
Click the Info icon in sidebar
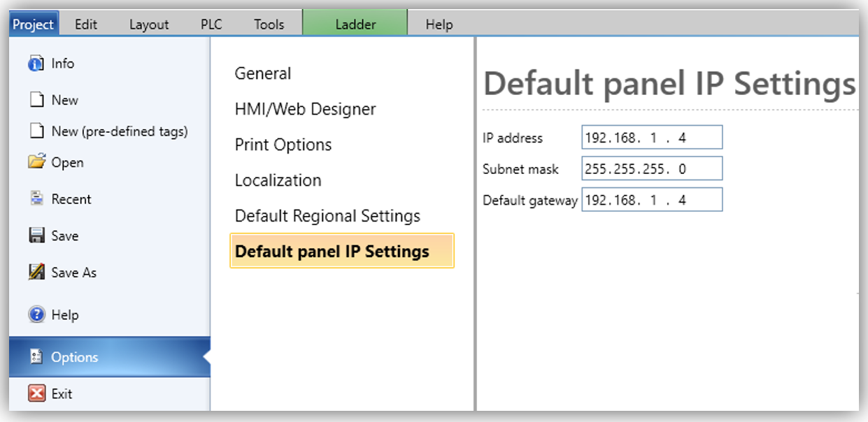tap(36, 64)
